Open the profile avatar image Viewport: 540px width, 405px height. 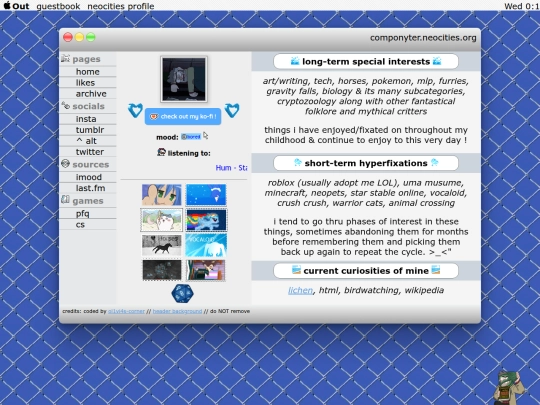(x=184, y=80)
